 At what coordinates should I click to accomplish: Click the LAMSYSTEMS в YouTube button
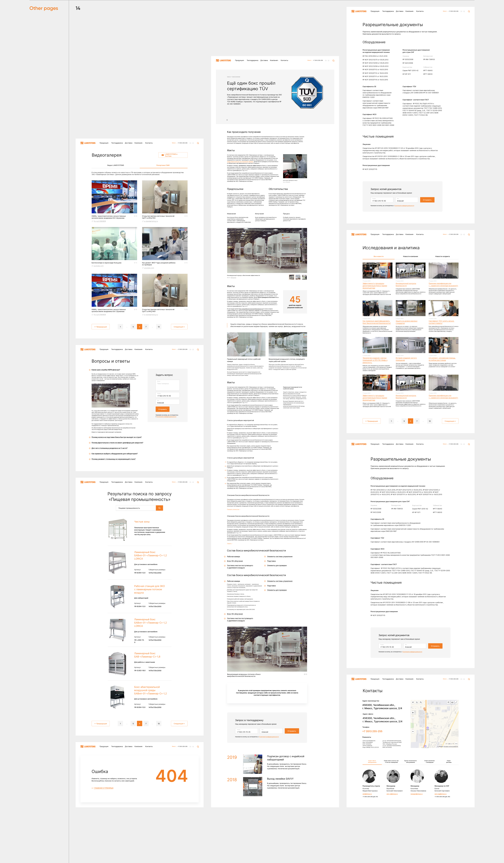point(173,155)
